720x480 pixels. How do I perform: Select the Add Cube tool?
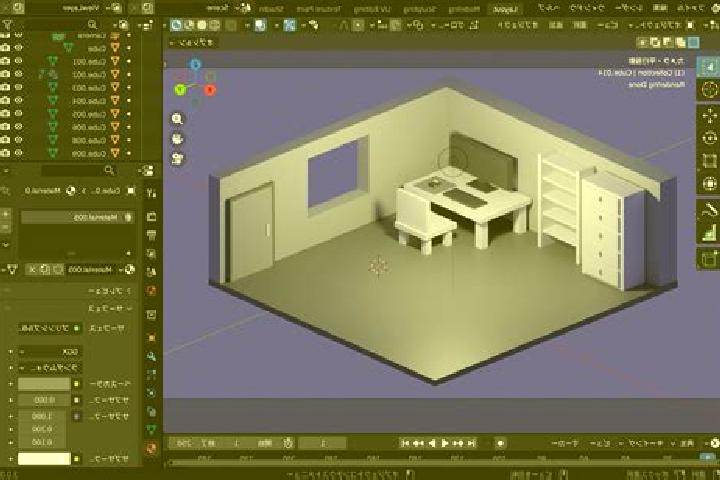pyautogui.click(x=709, y=259)
